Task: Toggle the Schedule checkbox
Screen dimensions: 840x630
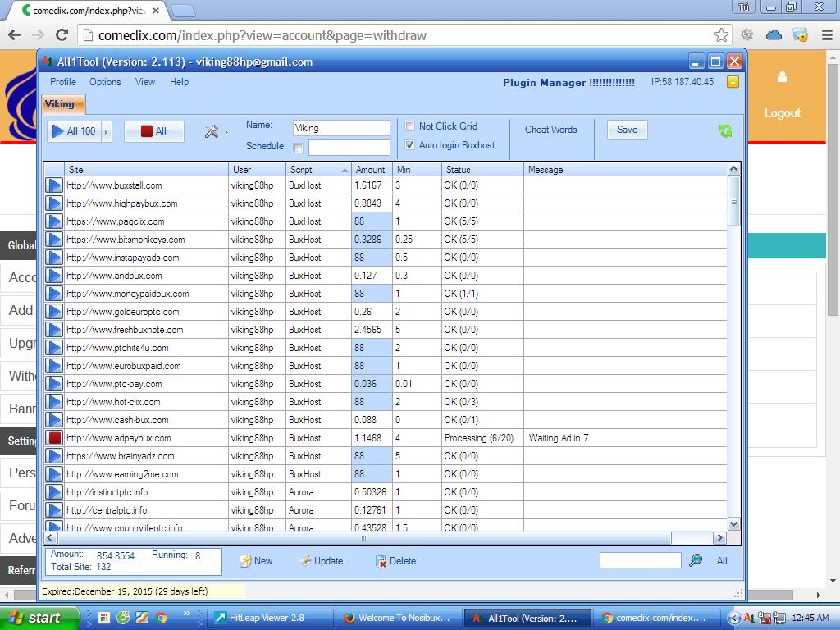Action: click(x=298, y=148)
